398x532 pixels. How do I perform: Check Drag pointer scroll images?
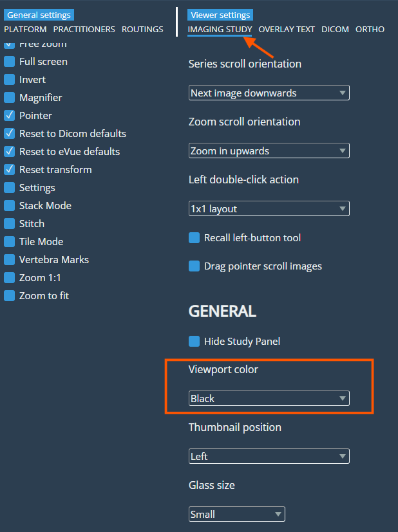point(194,266)
